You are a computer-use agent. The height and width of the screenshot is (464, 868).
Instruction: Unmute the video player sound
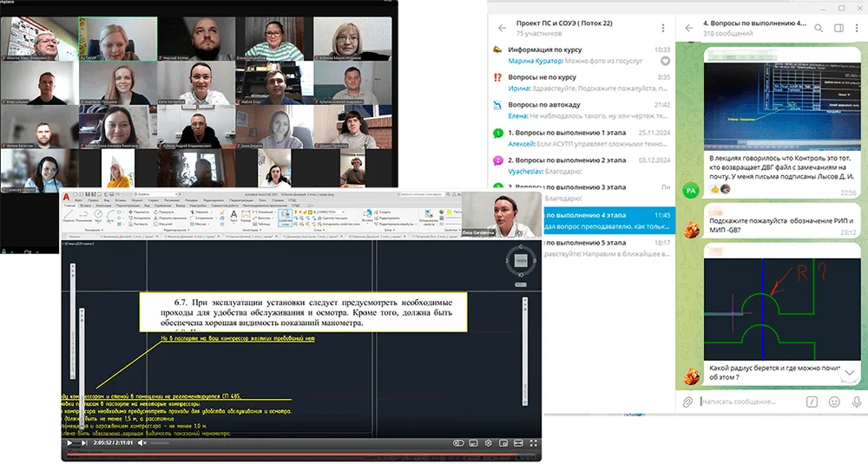[141, 443]
